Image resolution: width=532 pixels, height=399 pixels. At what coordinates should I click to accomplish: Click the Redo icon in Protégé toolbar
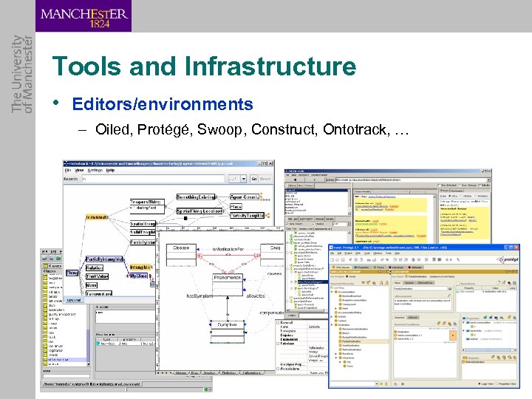tap(387, 260)
